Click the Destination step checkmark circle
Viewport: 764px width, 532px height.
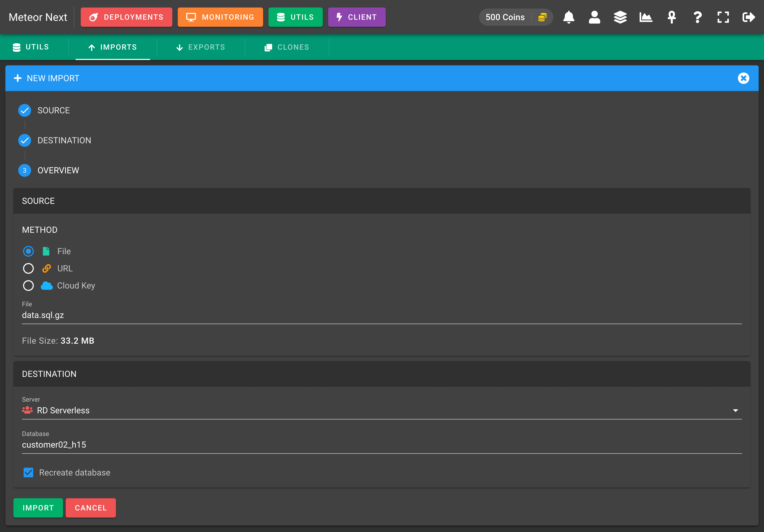click(25, 140)
